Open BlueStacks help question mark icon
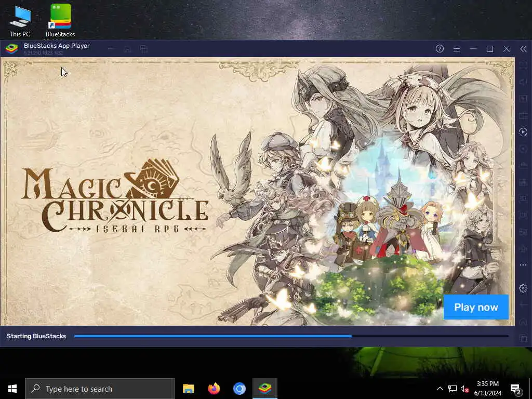 tap(440, 49)
